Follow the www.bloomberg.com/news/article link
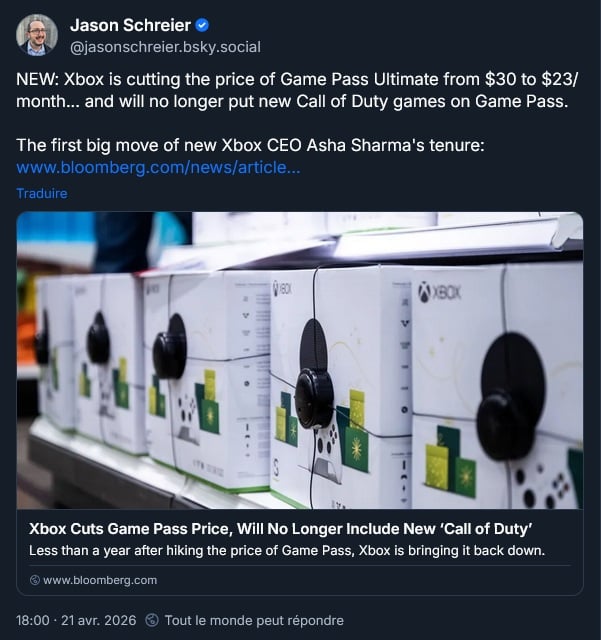The image size is (601, 640). tap(158, 168)
